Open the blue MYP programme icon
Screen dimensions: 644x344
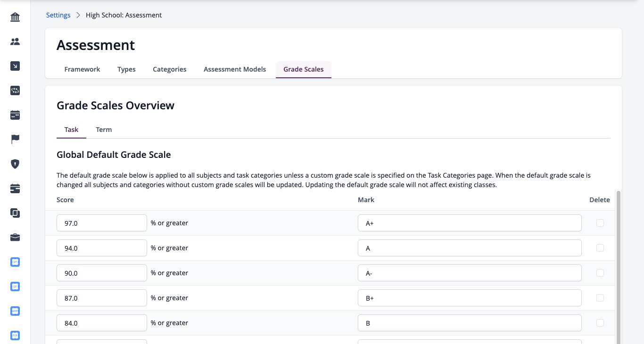15,311
